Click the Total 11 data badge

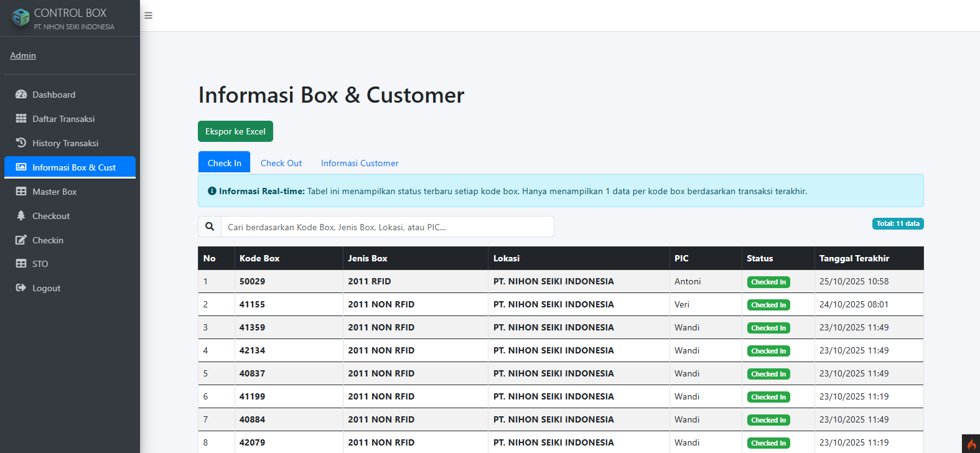coord(897,223)
